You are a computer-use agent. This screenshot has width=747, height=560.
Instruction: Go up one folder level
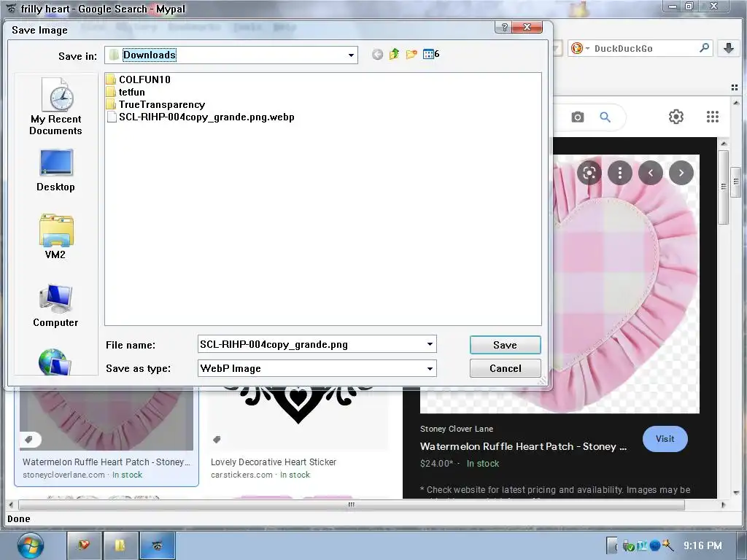coord(394,54)
